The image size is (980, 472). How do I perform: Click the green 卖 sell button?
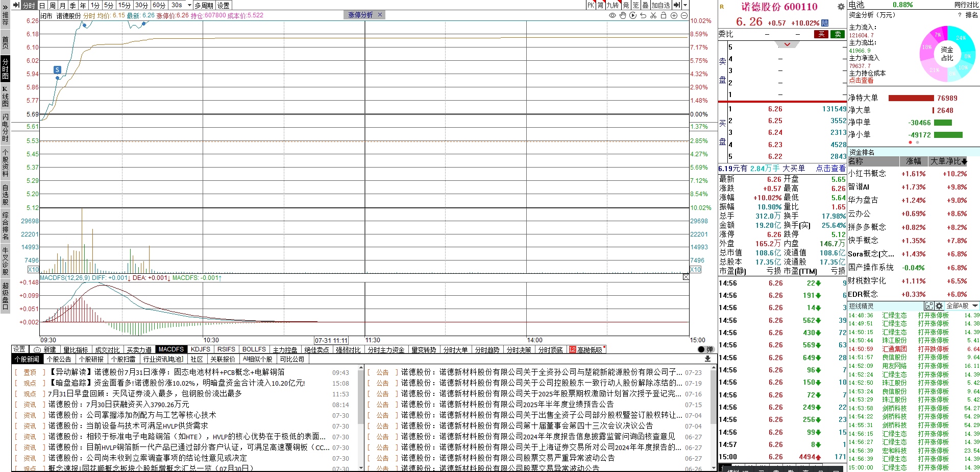click(838, 34)
